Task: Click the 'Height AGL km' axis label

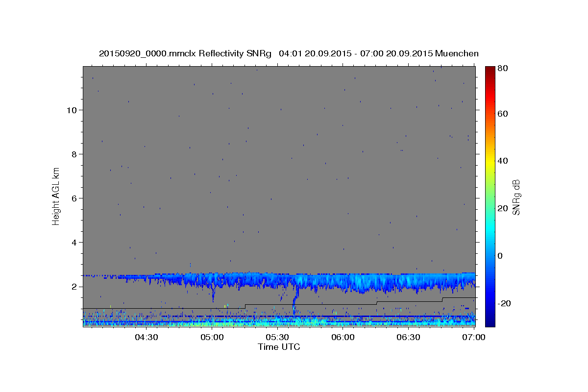Action: click(x=56, y=196)
